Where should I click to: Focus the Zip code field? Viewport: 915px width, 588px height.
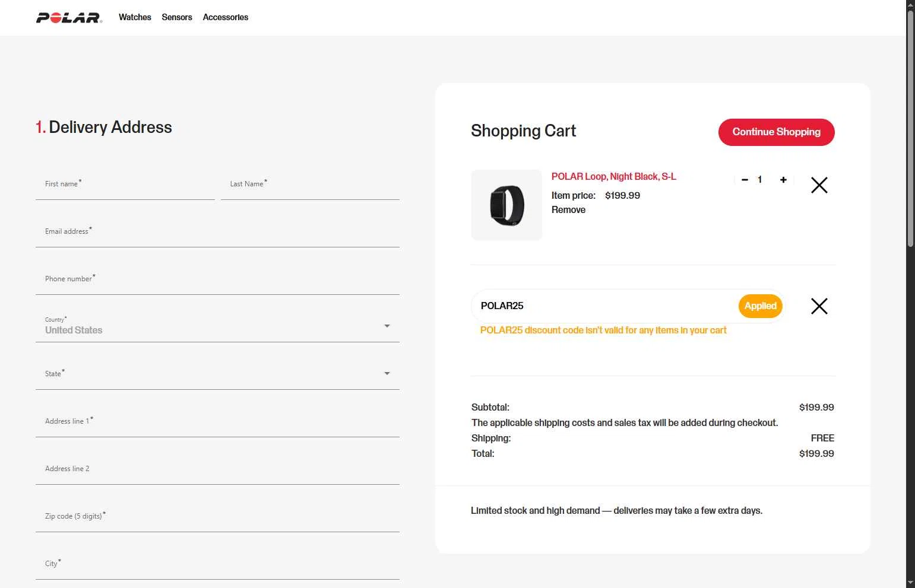click(x=217, y=516)
